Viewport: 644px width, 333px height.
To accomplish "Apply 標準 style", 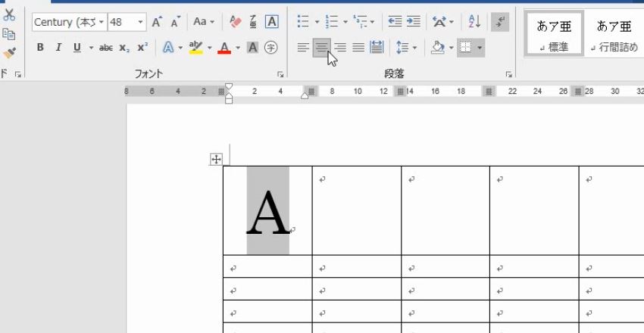I will pos(554,33).
